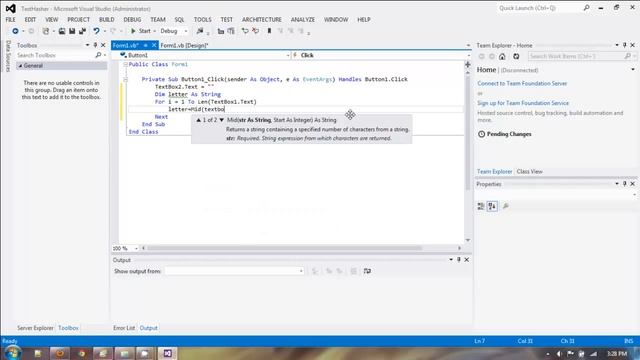This screenshot has height=360, width=640.
Task: Toggle auto-hide pin on Properties panel
Action: tap(624, 184)
